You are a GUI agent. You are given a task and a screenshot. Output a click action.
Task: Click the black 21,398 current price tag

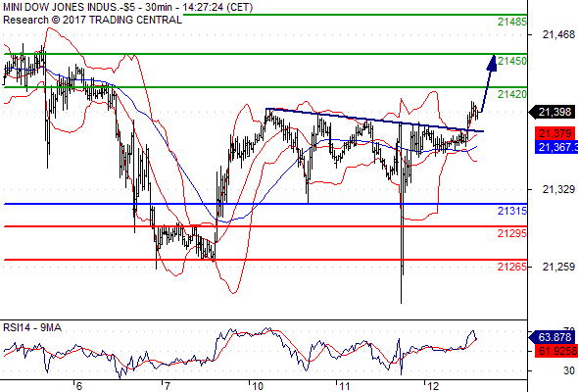coord(553,112)
